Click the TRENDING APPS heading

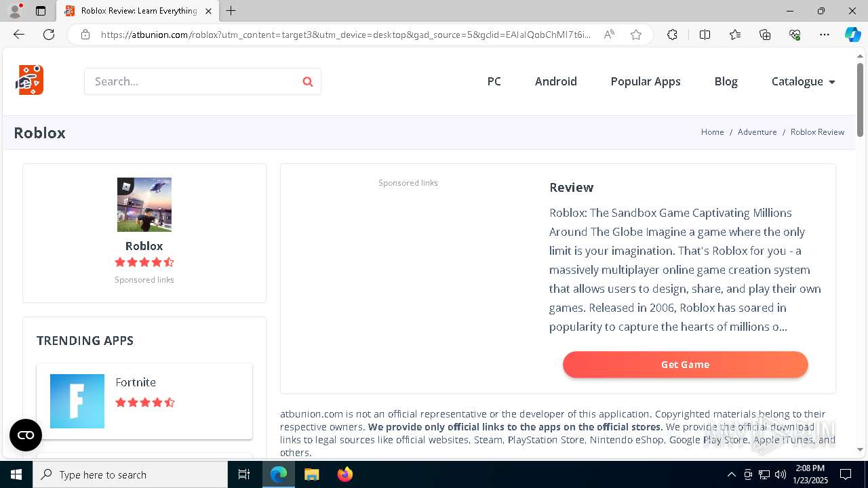85,340
